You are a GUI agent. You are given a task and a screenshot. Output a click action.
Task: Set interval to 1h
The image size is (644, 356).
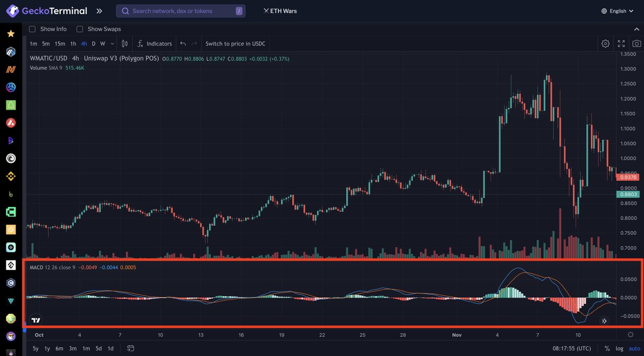coord(73,43)
